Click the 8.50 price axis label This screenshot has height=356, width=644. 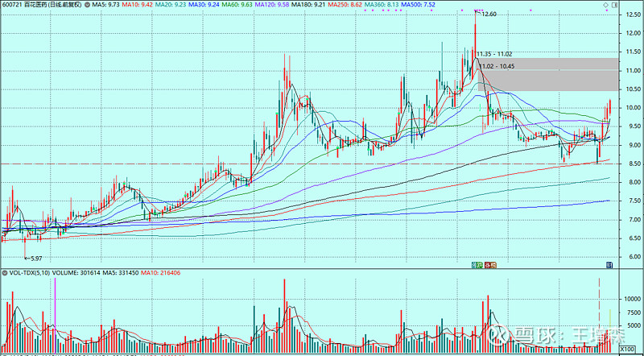634,164
